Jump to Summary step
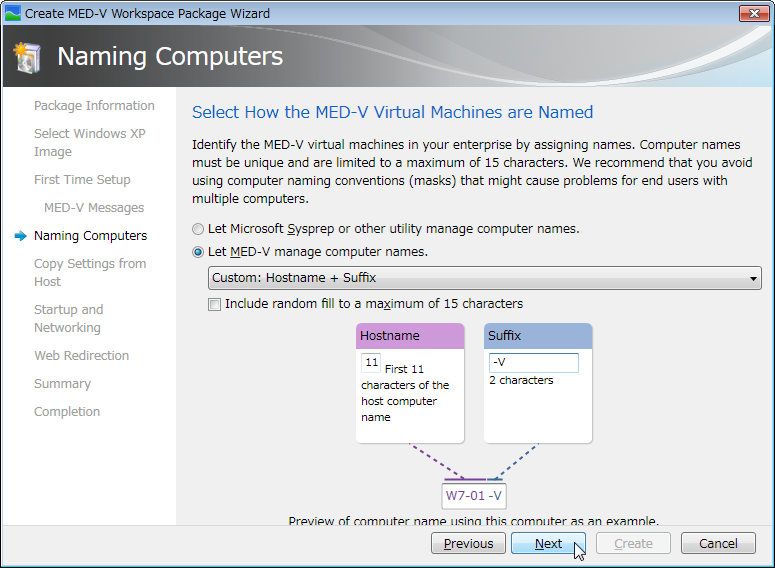This screenshot has height=568, width=775. pyautogui.click(x=62, y=384)
